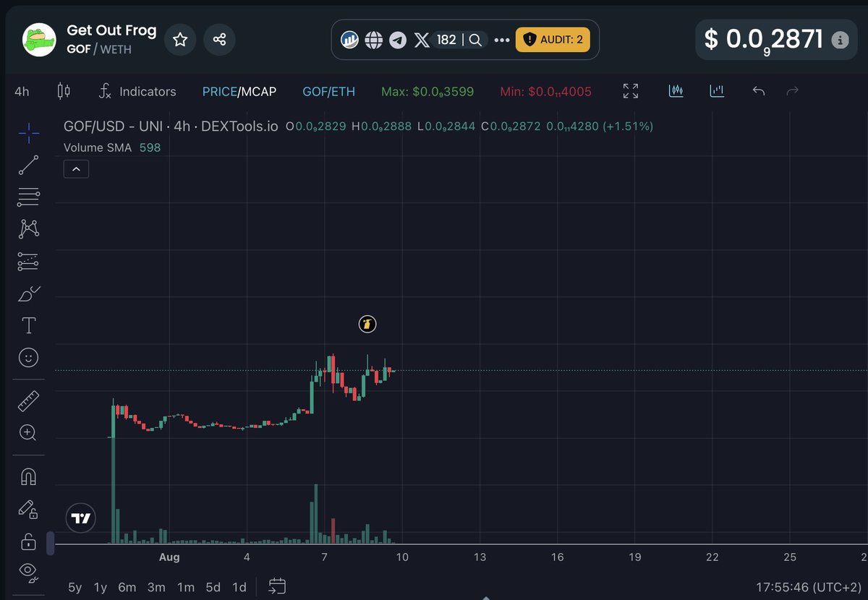Select the Fibonacci retracement tool

(x=28, y=197)
